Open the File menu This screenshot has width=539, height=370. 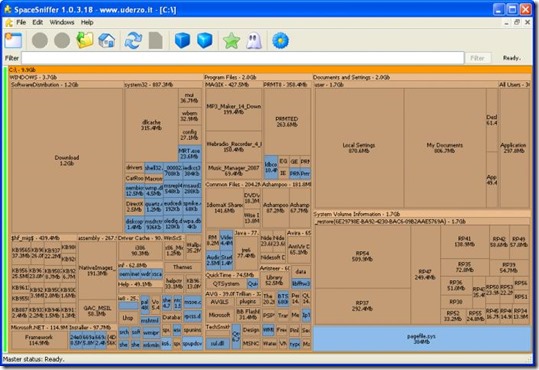(x=21, y=22)
